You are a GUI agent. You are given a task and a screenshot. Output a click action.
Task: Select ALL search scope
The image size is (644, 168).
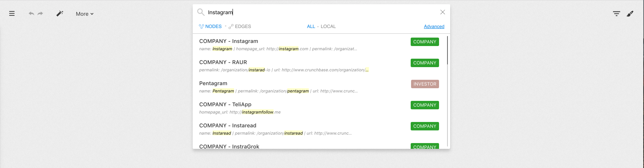coord(311,26)
